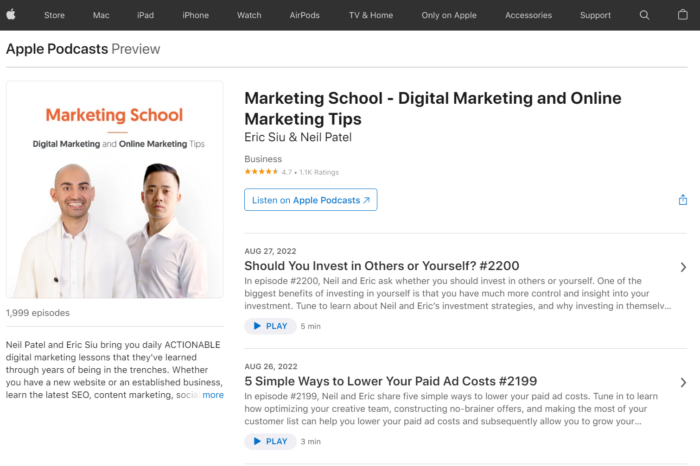Open the Support menu item
Screen dimensions: 700x466
pyautogui.click(x=595, y=15)
